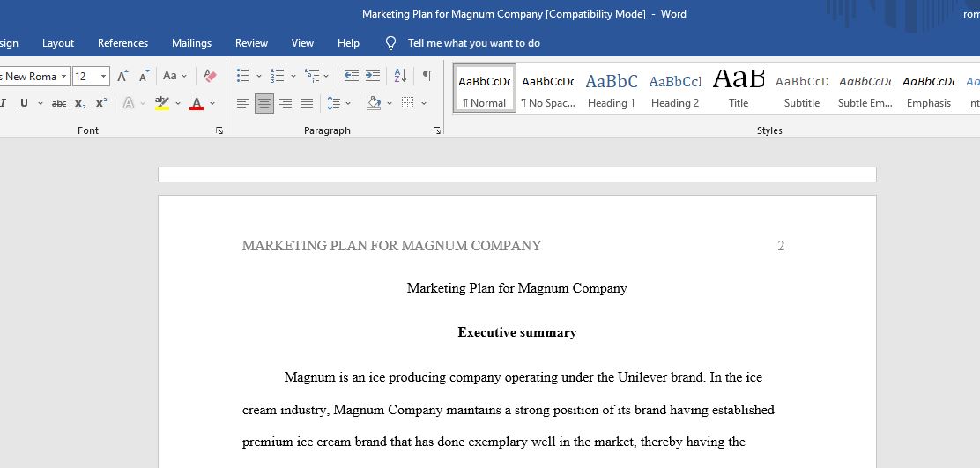This screenshot has height=468, width=980.
Task: Click the Decrease Font Size icon
Action: 144,76
